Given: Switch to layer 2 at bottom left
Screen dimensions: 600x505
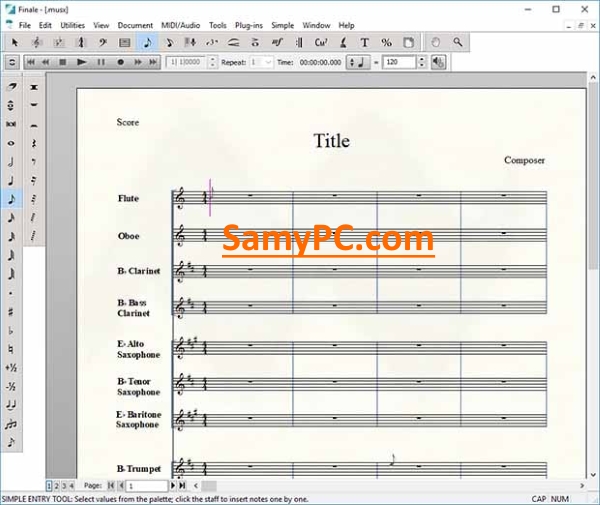Looking at the screenshot, I should pyautogui.click(x=56, y=486).
